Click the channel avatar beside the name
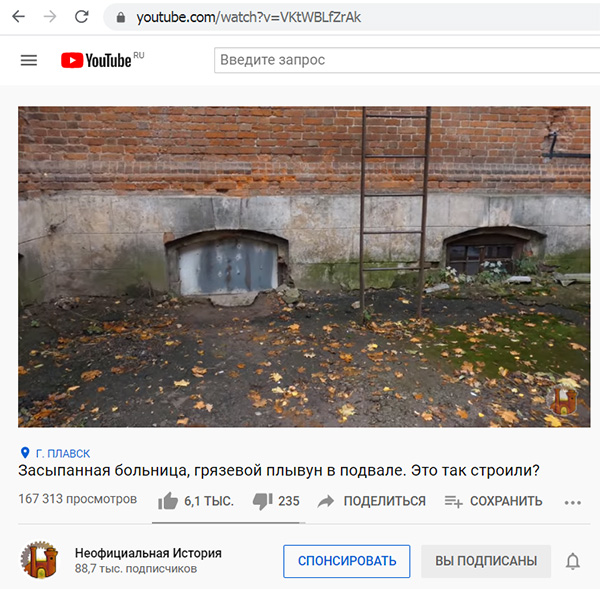The image size is (600, 589). pyautogui.click(x=39, y=560)
